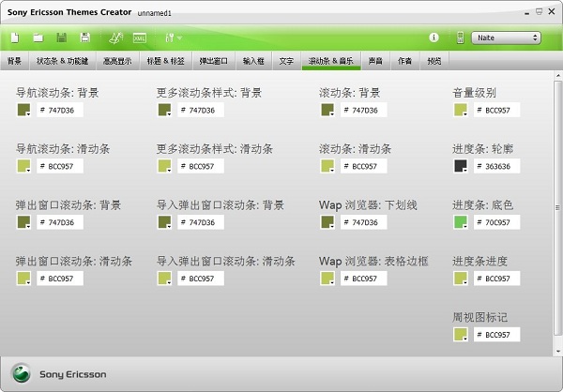Edit the 音量级别 hex field
This screenshot has width=563, height=392.
point(497,110)
